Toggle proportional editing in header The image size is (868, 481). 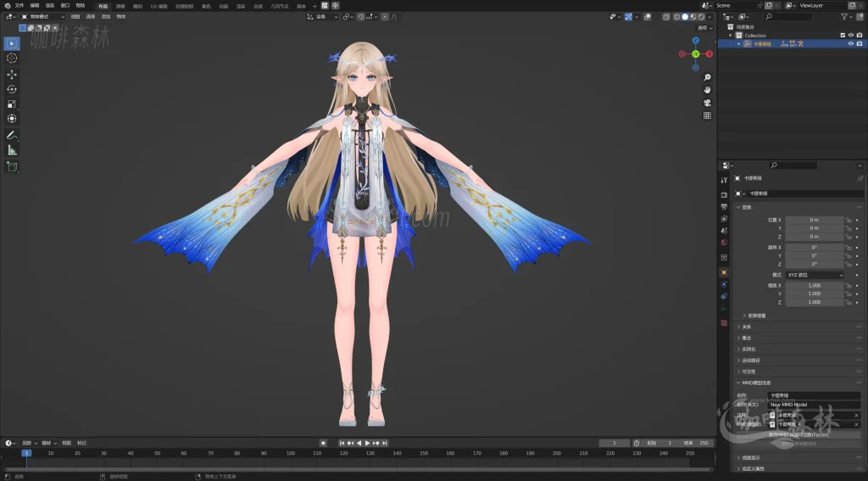click(386, 17)
